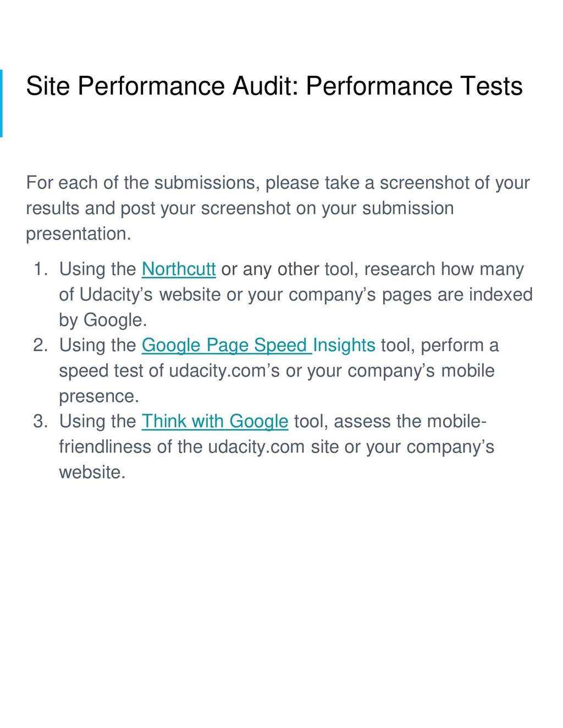Click the word presentation. ending intro paragraph
Image resolution: width=563 pixels, height=728 pixels.
[x=79, y=234]
